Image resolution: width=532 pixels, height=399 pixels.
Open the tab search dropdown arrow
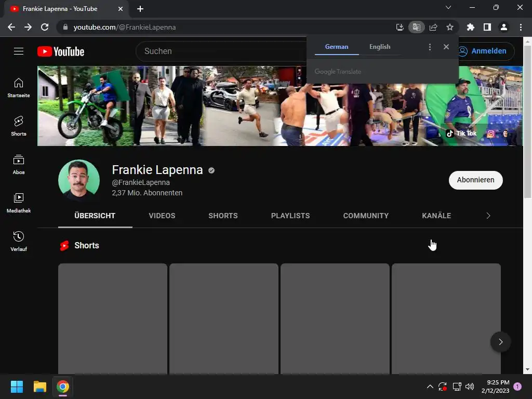(x=448, y=7)
